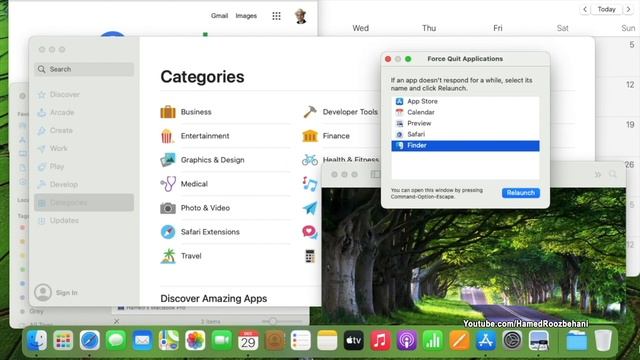The height and width of the screenshot is (360, 640).
Task: Click the Medical stethoscope icon
Action: pyautogui.click(x=168, y=184)
